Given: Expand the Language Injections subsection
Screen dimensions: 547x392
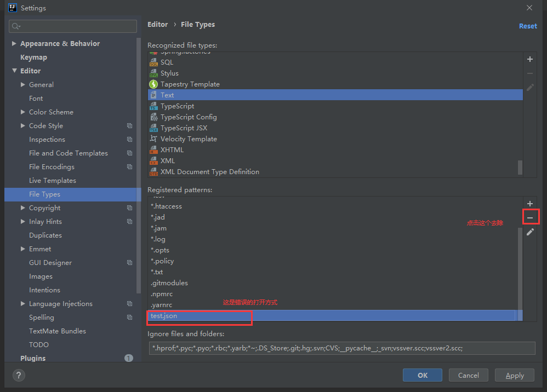Looking at the screenshot, I should pos(22,304).
